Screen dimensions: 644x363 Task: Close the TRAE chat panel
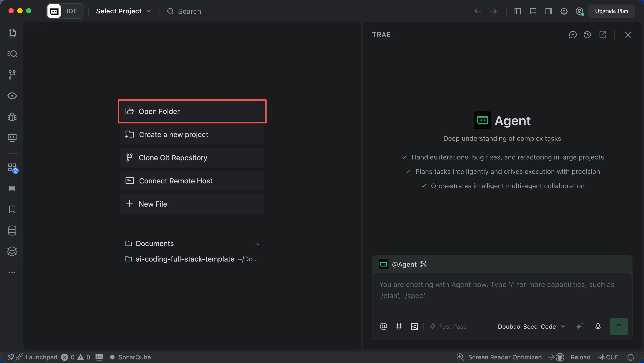point(628,35)
